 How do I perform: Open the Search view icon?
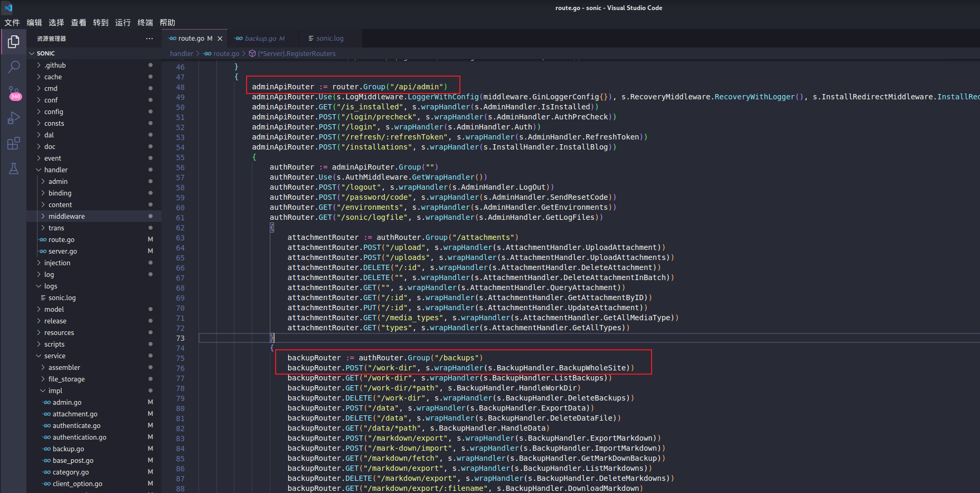tap(14, 67)
